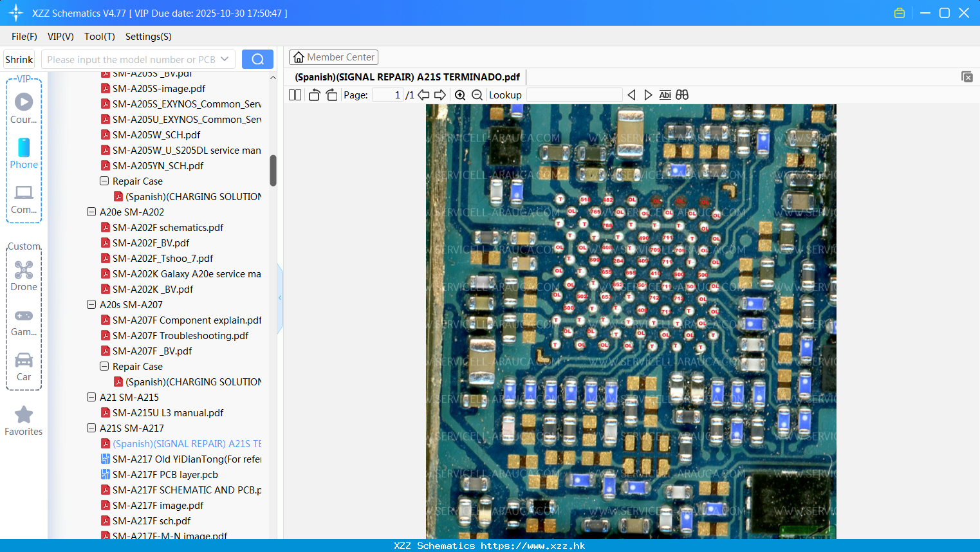Open SM-A217F PCB layer.pcb file
Screen dimensions: 980x552
point(165,475)
